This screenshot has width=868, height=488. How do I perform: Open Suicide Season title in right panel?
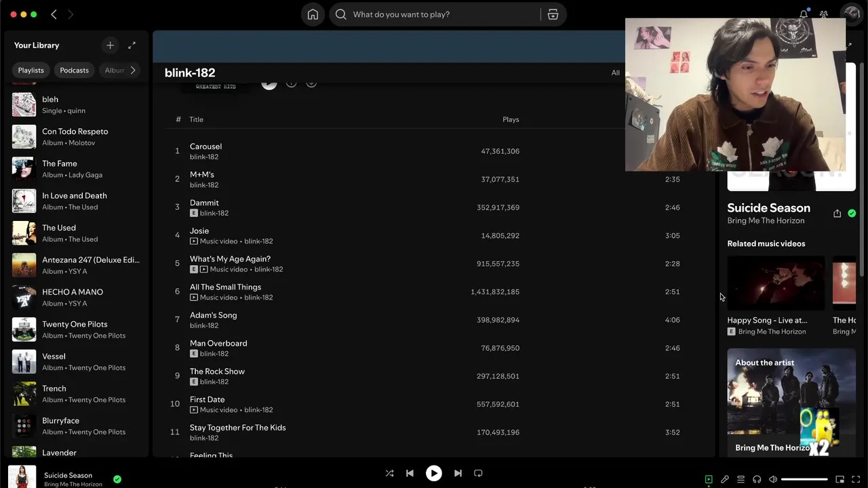coord(768,208)
